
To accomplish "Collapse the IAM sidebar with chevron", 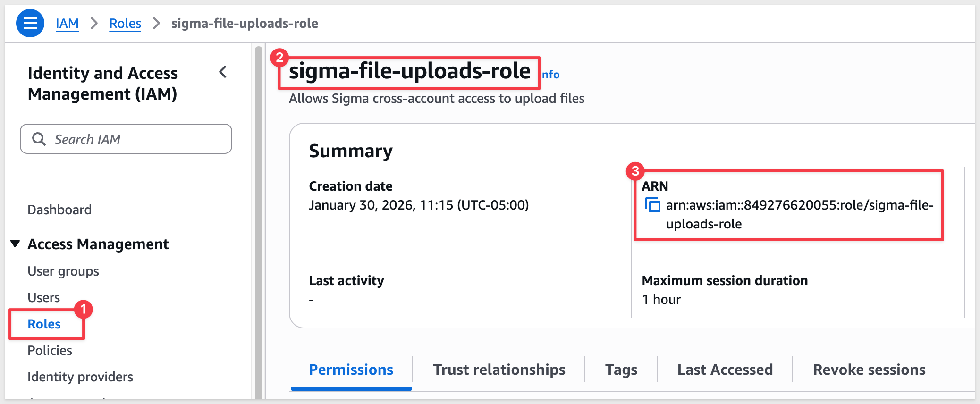I will coord(223,72).
